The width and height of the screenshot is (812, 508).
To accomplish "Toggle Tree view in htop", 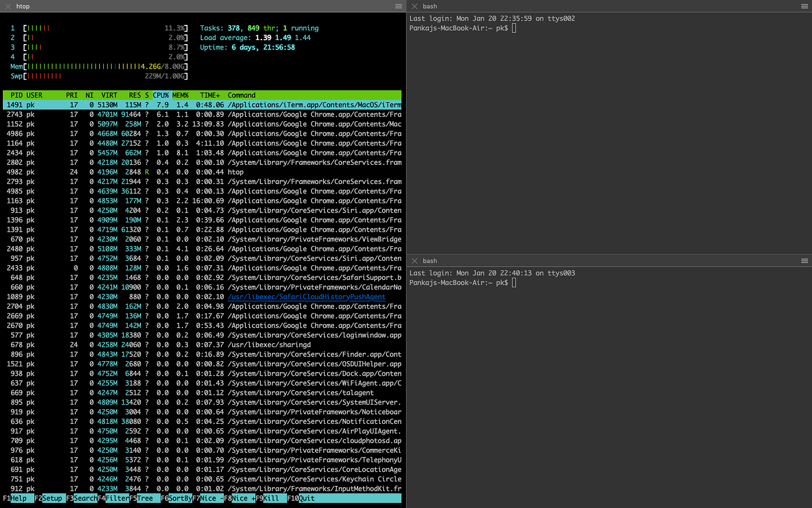I will (x=146, y=498).
